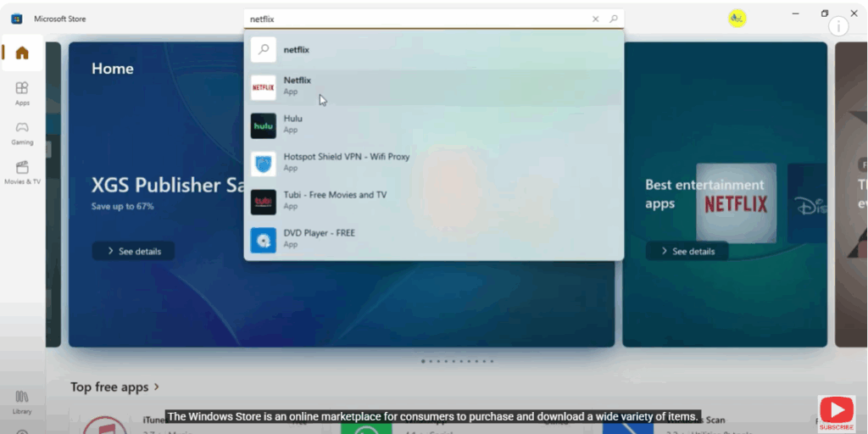Open the Home icon in sidebar
The height and width of the screenshot is (434, 868).
coord(22,53)
